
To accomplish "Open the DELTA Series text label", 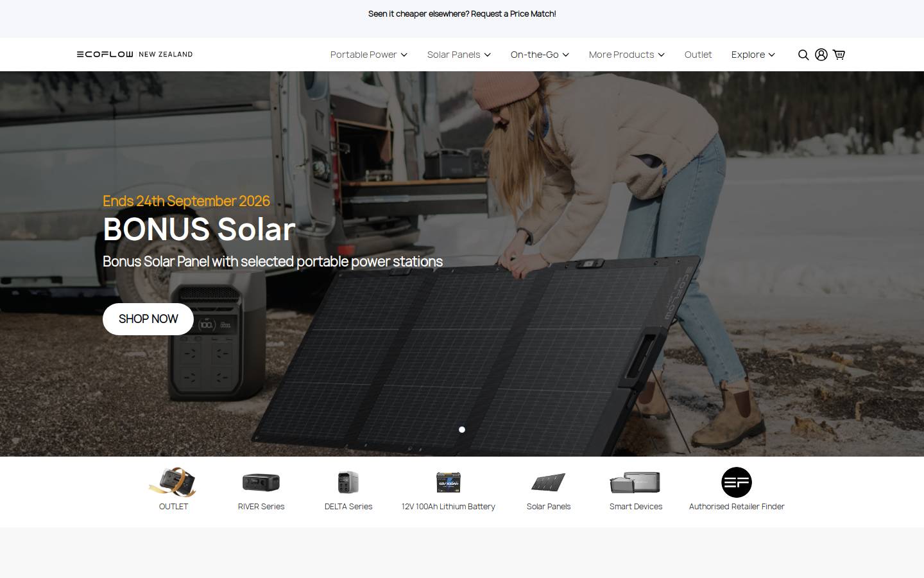I will 348,507.
